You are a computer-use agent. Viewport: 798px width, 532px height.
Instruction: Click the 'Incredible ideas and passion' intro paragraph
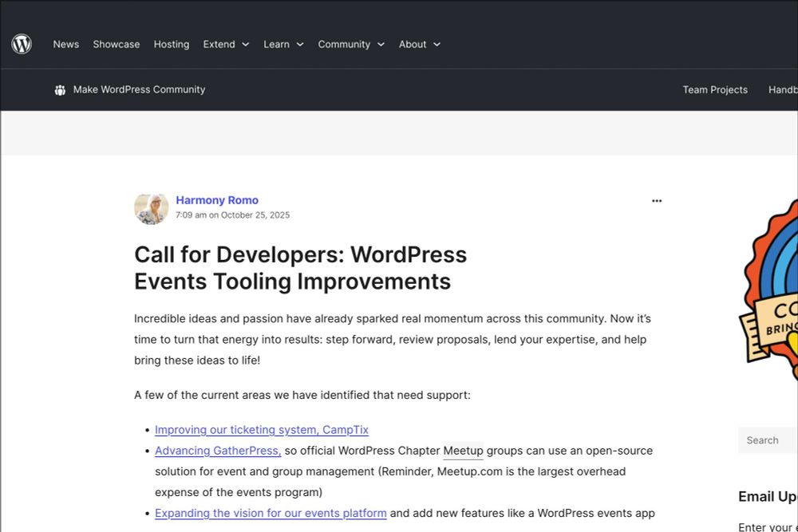[393, 339]
